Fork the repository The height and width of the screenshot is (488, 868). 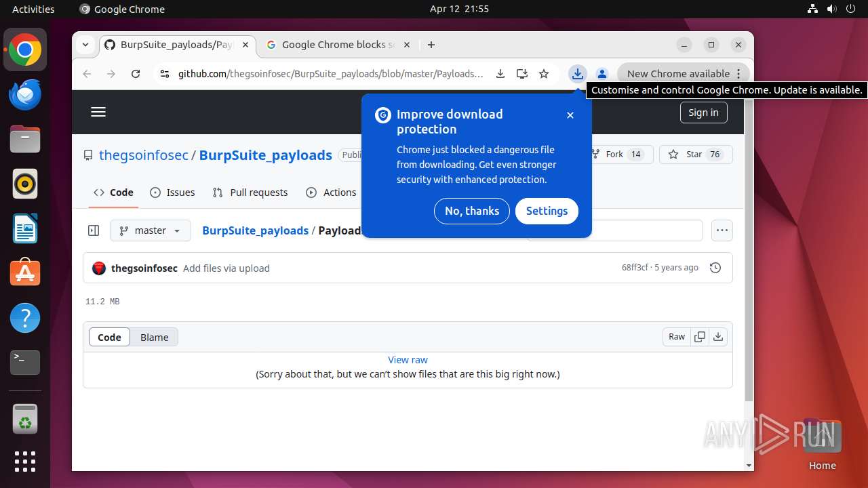tap(616, 155)
